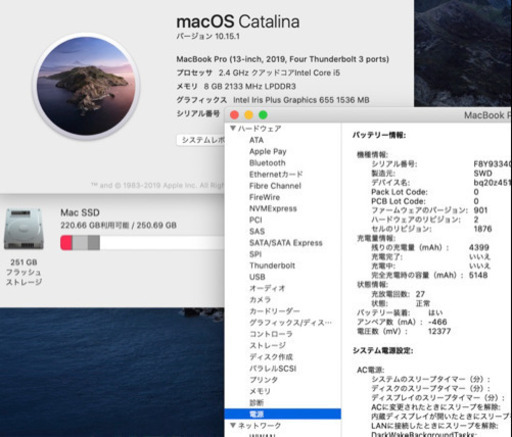Click the macOS Catalina island logo
The image size is (512, 437).
[x=86, y=86]
